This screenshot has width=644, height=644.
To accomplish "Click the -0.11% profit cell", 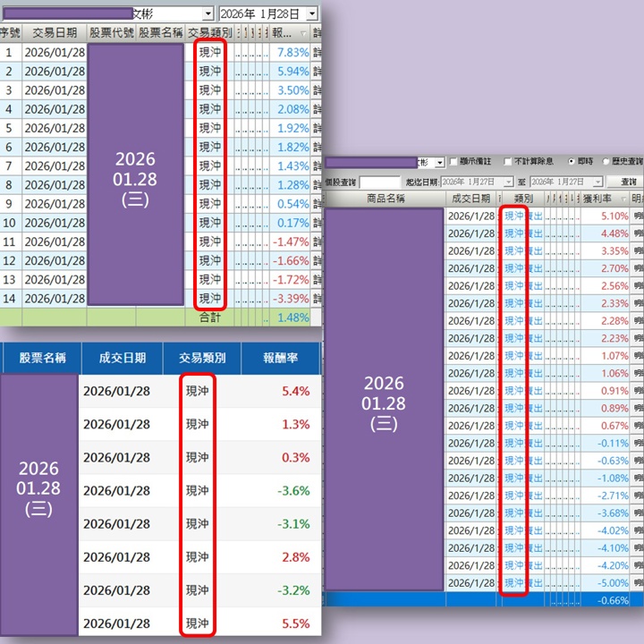I will pyautogui.click(x=605, y=444).
